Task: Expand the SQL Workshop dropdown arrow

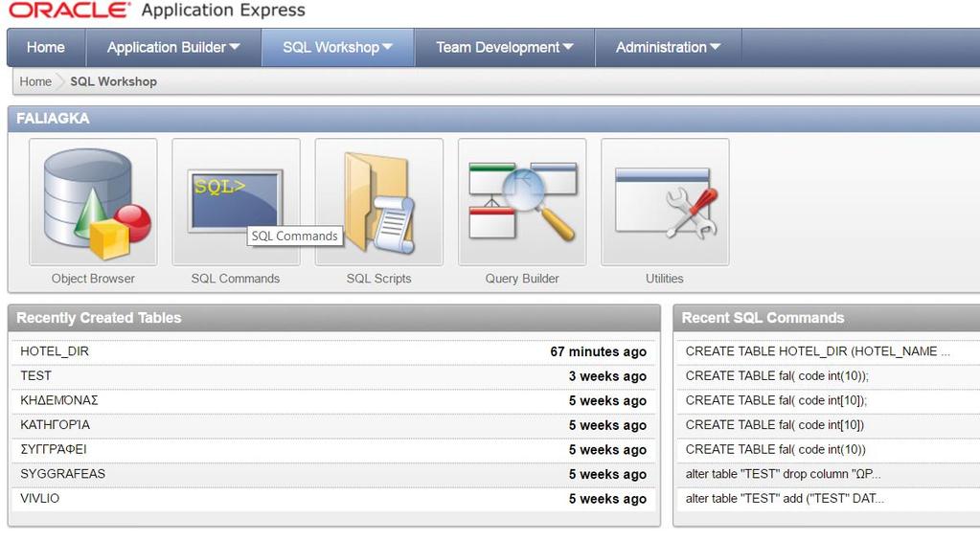Action: coord(387,47)
